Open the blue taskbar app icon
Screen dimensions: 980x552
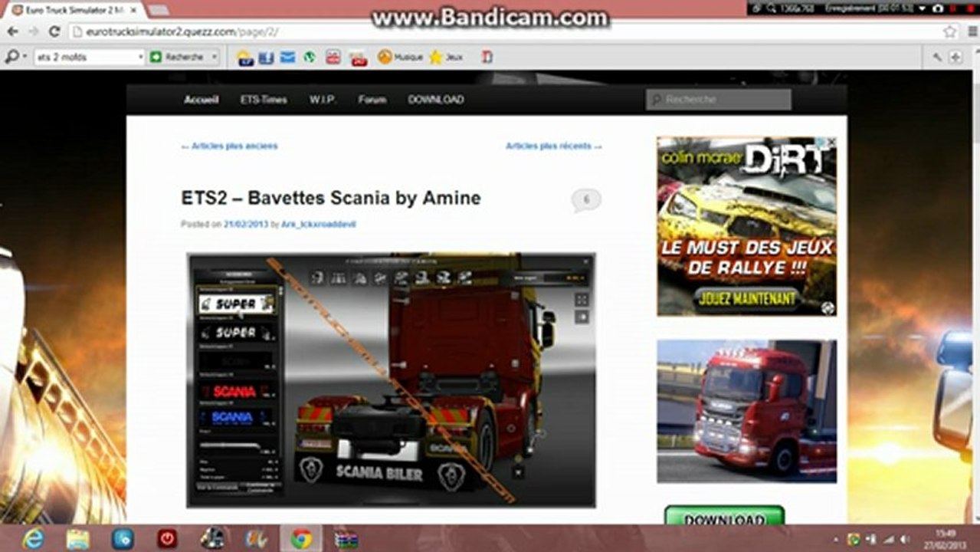123,539
